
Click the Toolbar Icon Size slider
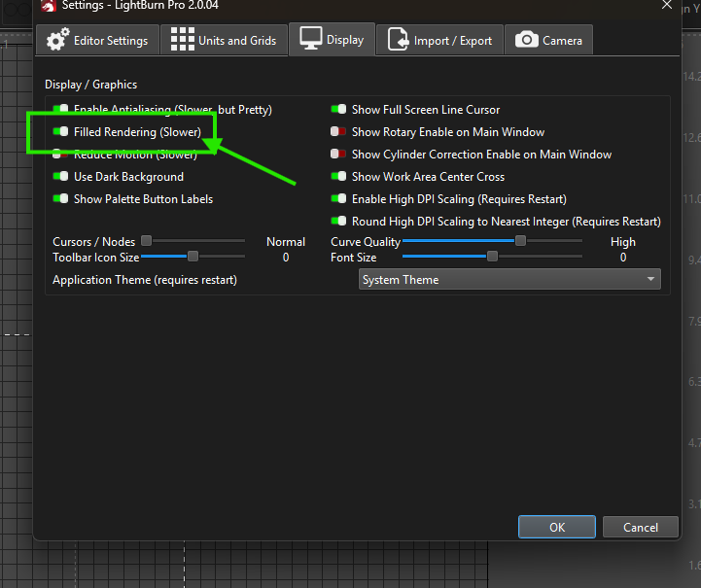[x=193, y=257]
